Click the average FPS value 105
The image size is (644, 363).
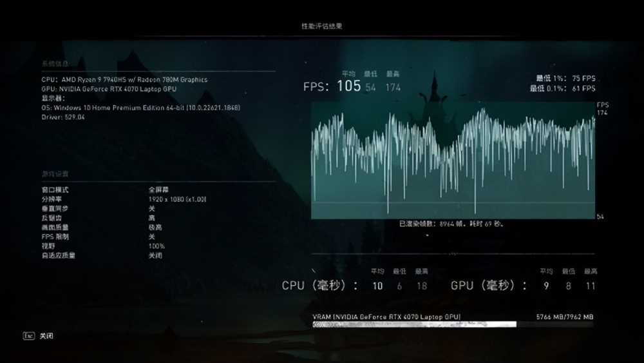[348, 86]
